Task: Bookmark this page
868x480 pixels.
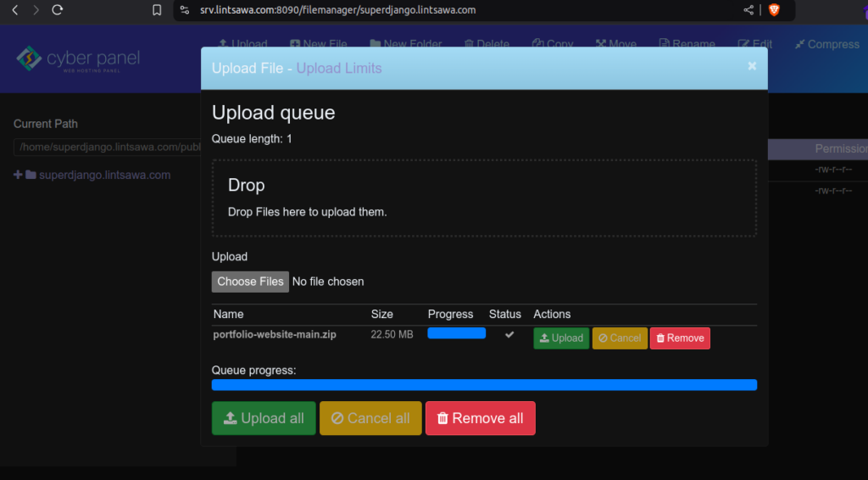Action: click(x=157, y=10)
